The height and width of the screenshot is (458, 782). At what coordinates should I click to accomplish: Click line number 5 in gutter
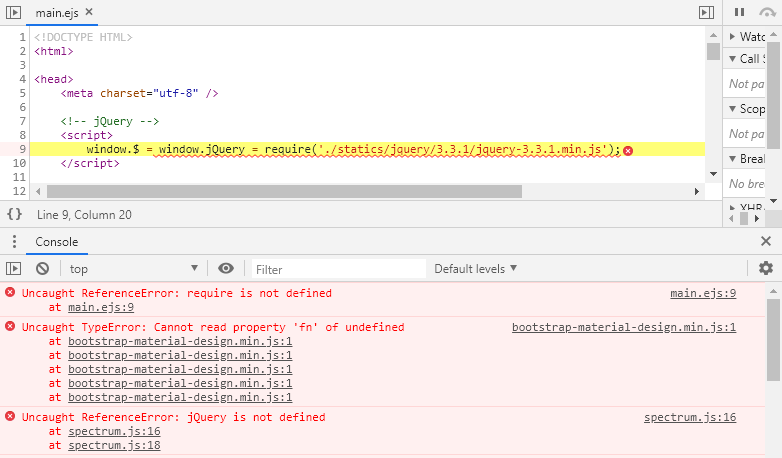click(22, 93)
